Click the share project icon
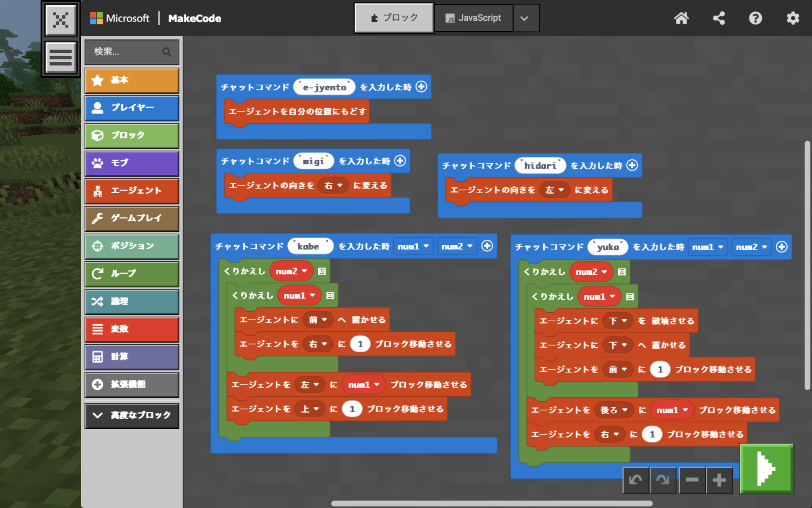 [x=719, y=18]
